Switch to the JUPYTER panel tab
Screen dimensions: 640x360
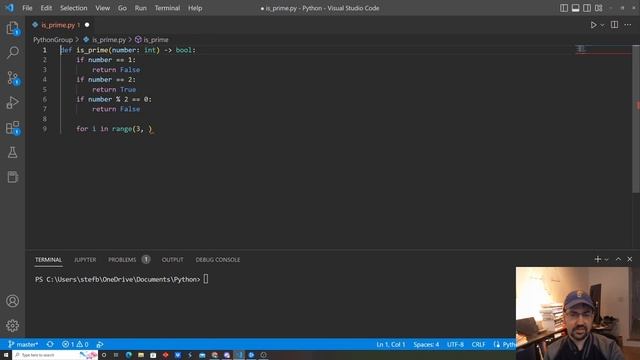pyautogui.click(x=85, y=260)
